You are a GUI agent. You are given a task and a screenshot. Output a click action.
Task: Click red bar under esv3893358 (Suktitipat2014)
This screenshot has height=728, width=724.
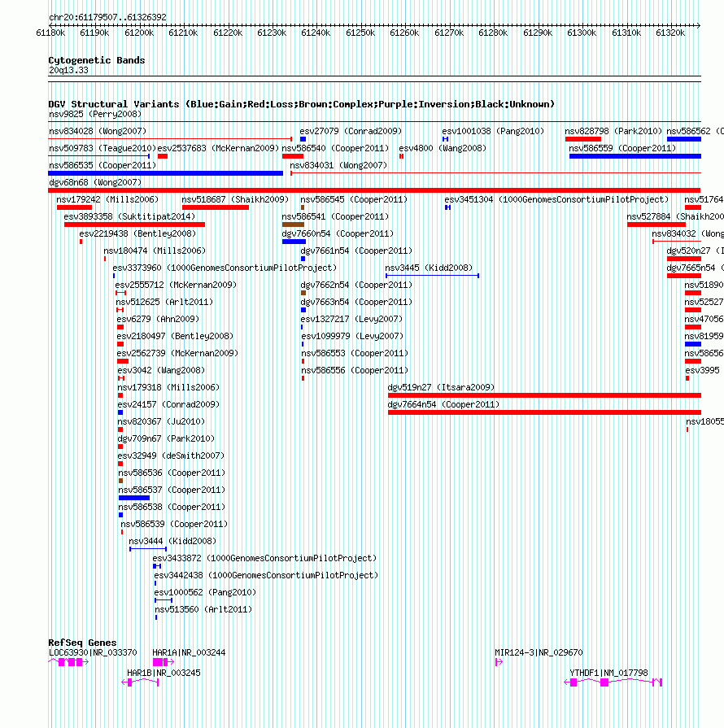pos(135,225)
